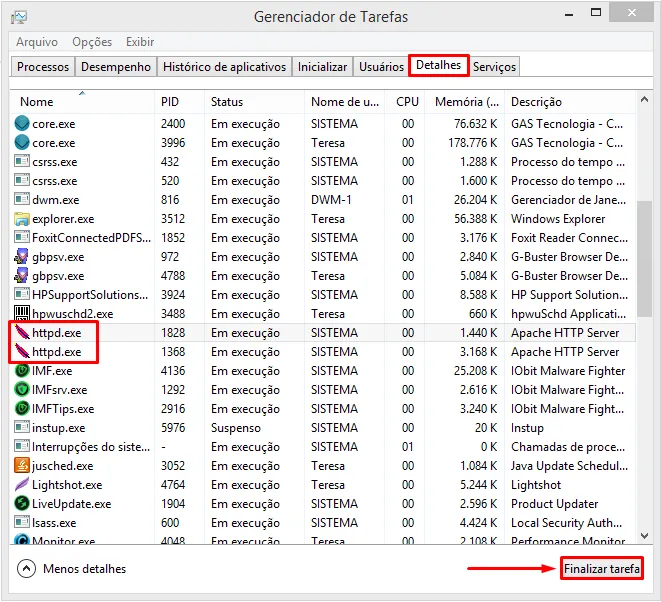Select the Suspenso status of instup.exe
The height and width of the screenshot is (602, 661).
tap(236, 428)
